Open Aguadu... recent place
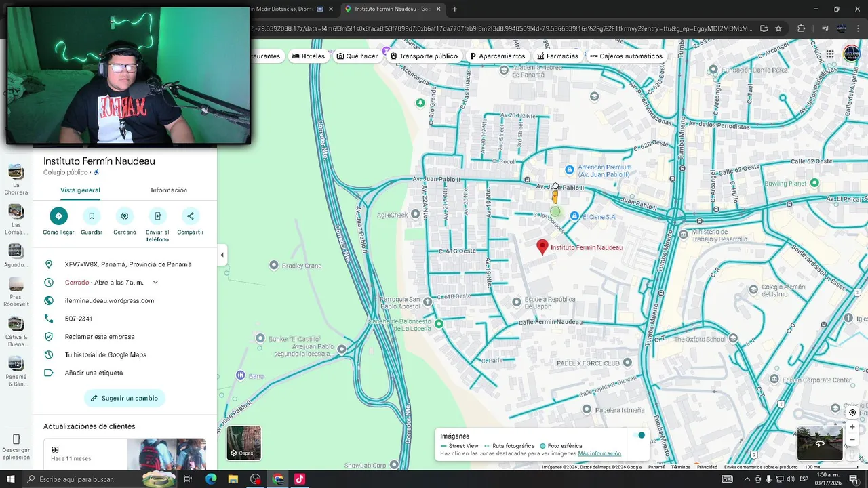Screen dimensions: 868x488 (16, 256)
